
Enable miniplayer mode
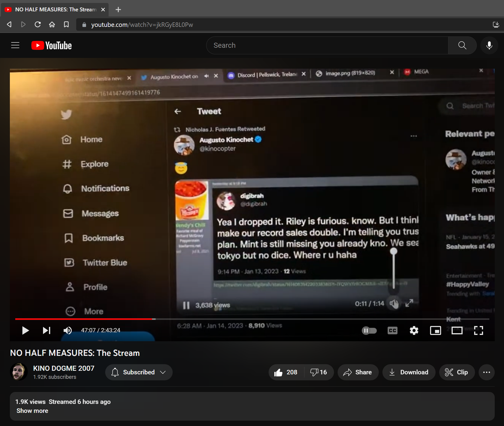pos(435,330)
